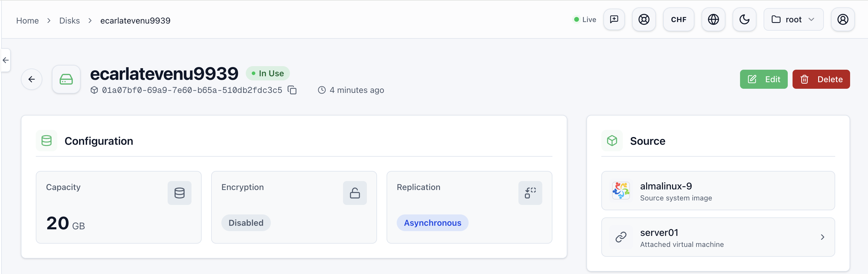Delete the ecarlatevenu9939 disk
This screenshot has width=868, height=274.
tap(821, 80)
